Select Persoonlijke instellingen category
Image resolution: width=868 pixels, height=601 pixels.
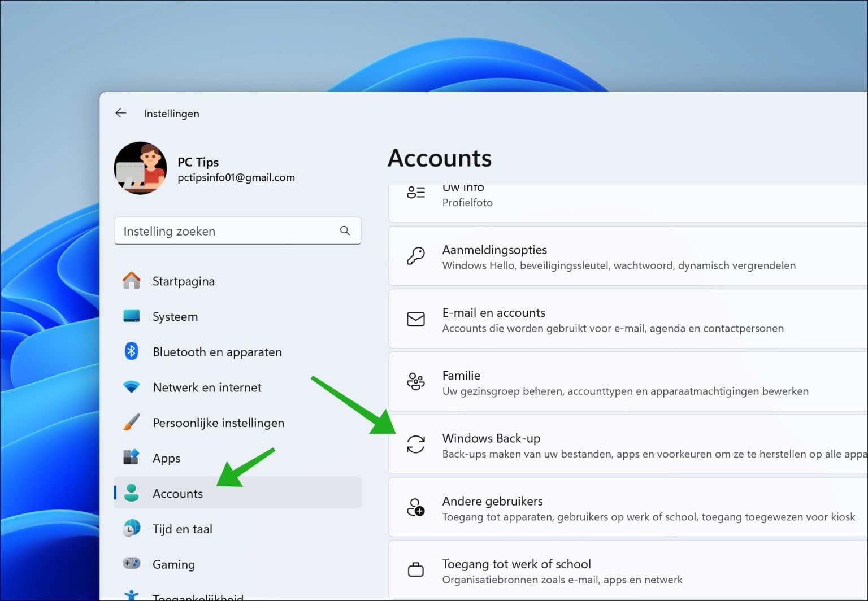point(237,423)
